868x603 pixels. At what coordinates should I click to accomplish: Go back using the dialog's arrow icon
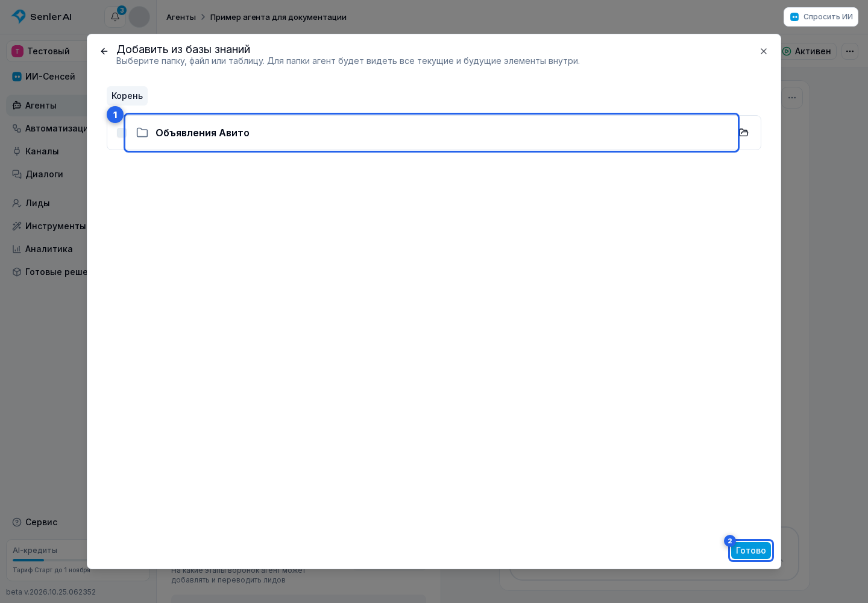(104, 51)
